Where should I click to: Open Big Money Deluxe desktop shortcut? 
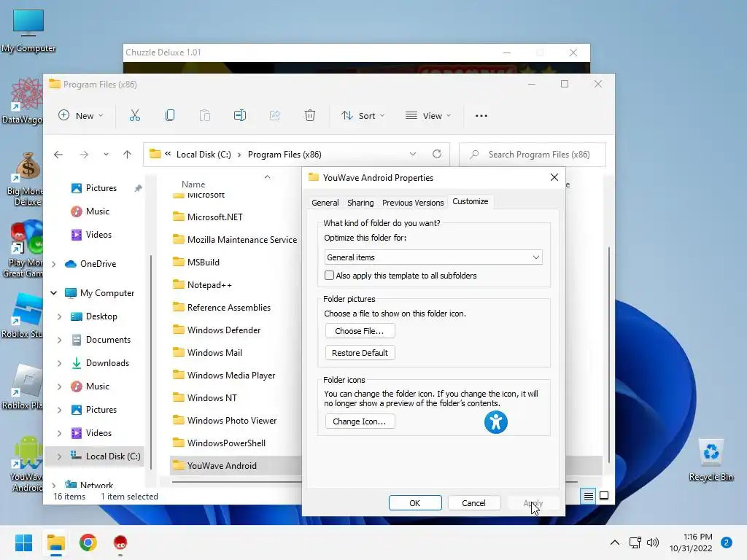[x=26, y=179]
